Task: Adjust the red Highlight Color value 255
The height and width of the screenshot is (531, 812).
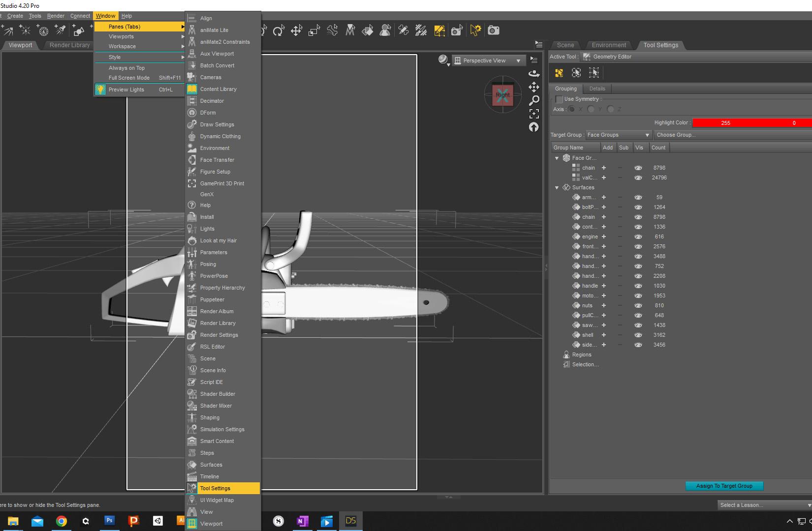Action: coord(725,123)
